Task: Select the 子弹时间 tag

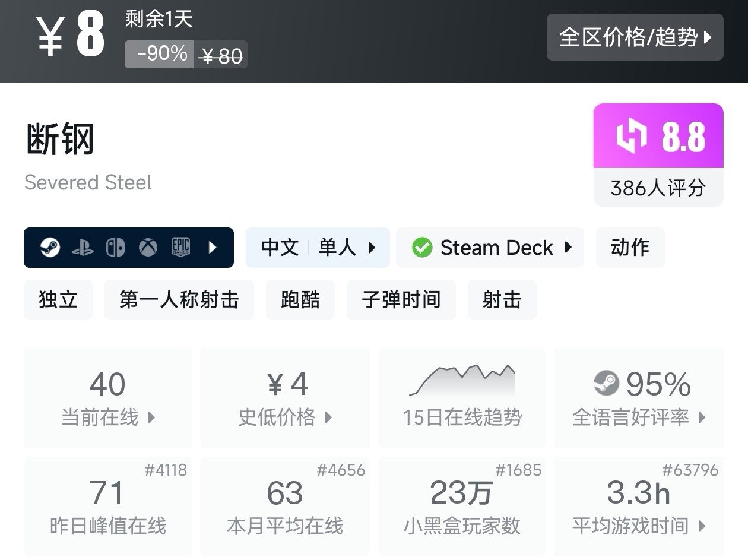Action: click(x=401, y=300)
